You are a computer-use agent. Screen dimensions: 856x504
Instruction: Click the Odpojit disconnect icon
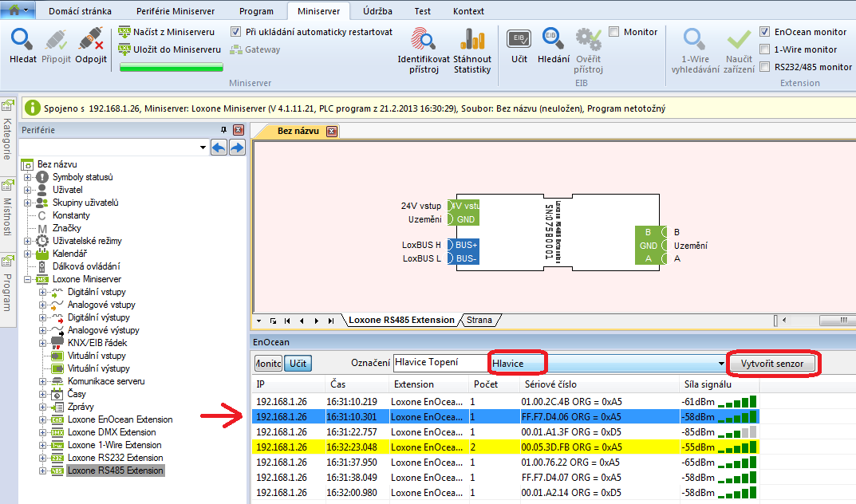pyautogui.click(x=91, y=40)
